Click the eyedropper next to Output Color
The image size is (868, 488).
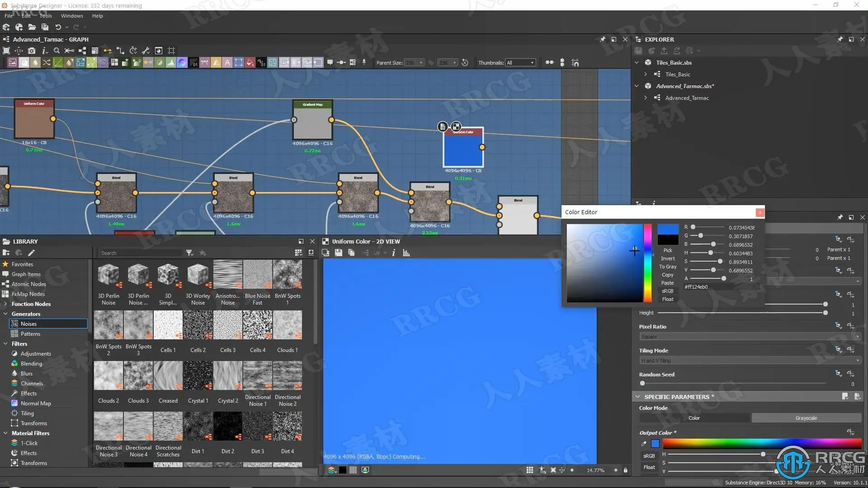click(644, 444)
